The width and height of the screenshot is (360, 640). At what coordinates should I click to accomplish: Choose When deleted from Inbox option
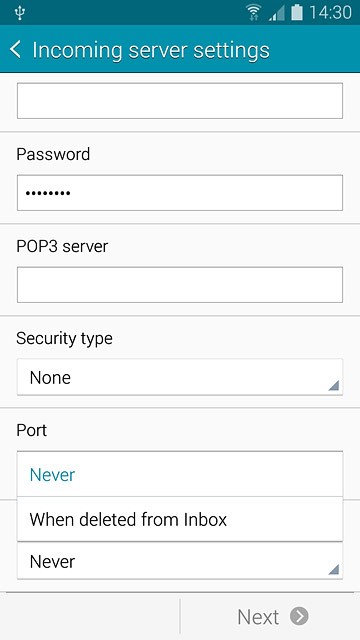180,519
